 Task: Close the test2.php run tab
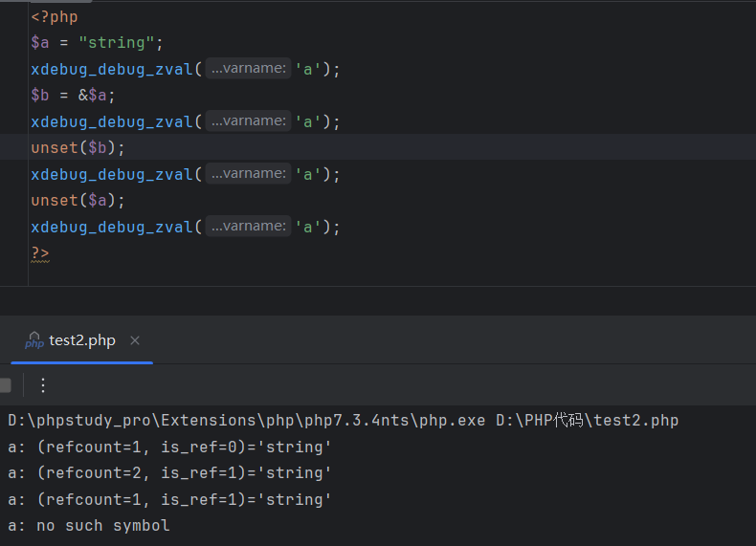[135, 340]
